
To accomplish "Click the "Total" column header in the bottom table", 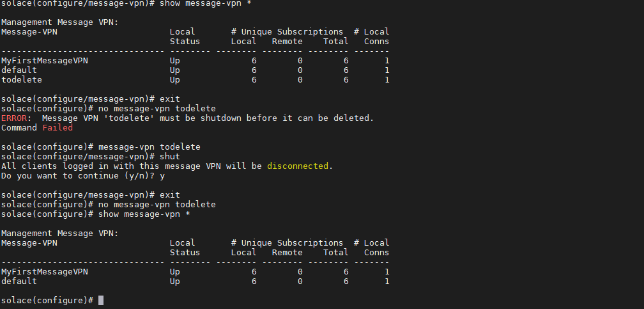I will (x=335, y=252).
